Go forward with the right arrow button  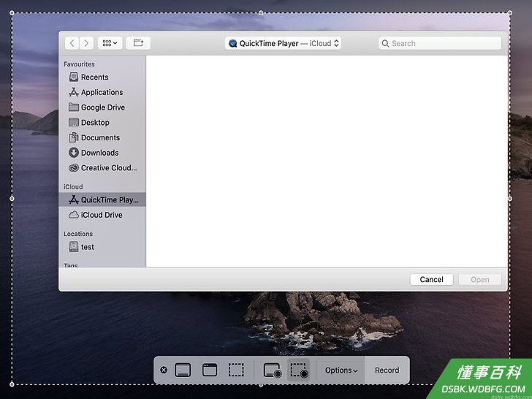[86, 43]
